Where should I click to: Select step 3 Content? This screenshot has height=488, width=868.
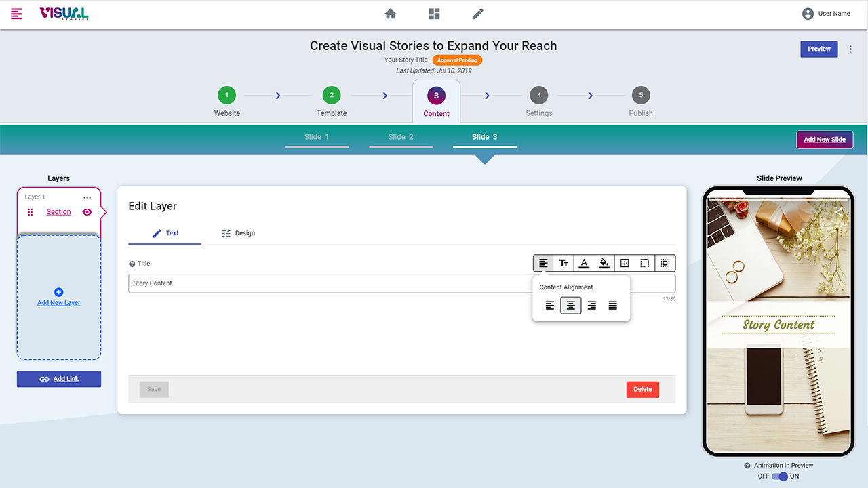point(436,101)
